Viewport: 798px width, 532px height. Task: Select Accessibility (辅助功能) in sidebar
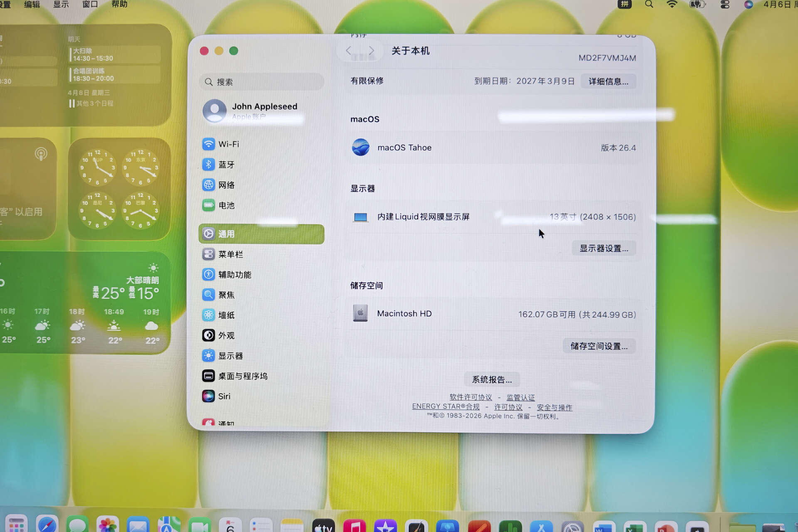pyautogui.click(x=234, y=275)
